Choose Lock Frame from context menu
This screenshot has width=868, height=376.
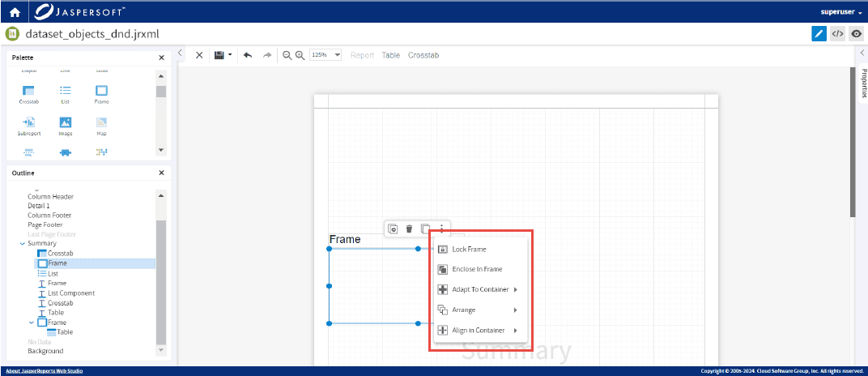469,249
